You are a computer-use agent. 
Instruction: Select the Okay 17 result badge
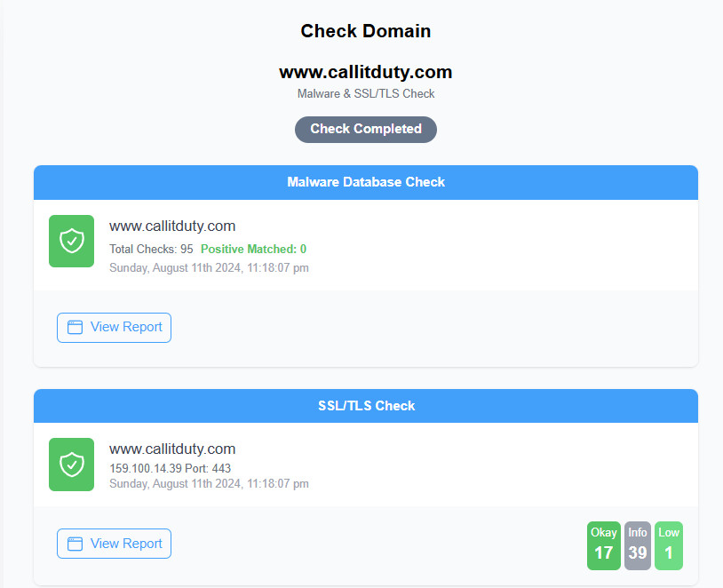pyautogui.click(x=604, y=545)
